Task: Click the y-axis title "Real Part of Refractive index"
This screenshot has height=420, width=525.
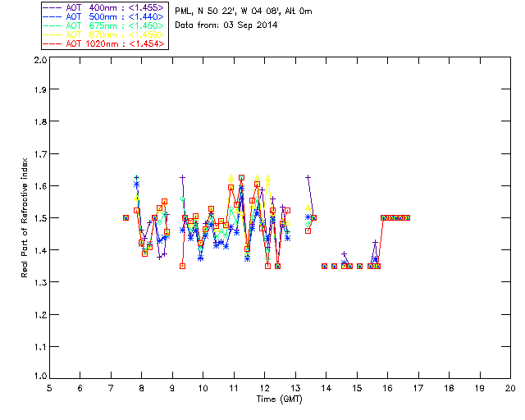Action: [25, 217]
